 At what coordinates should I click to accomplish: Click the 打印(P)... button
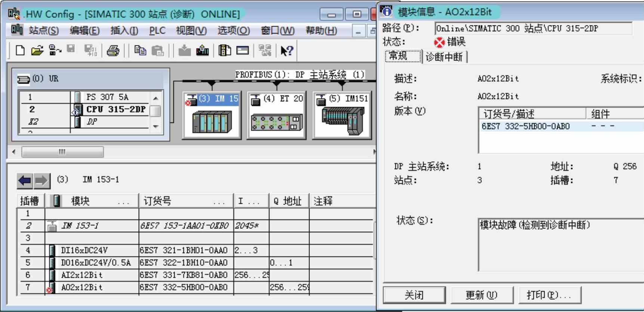(550, 296)
